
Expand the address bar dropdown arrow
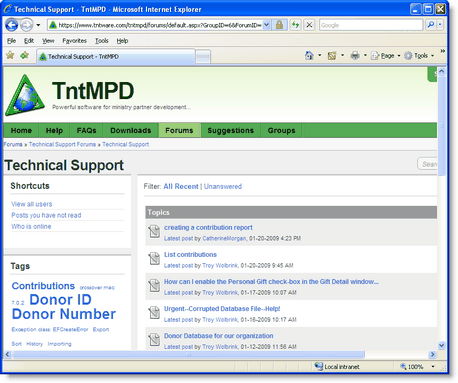click(266, 25)
